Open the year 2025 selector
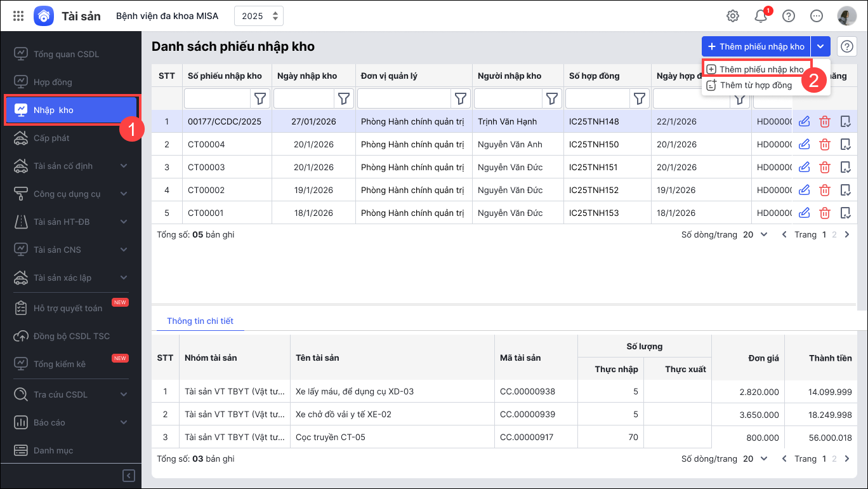The width and height of the screenshot is (868, 489). [259, 16]
